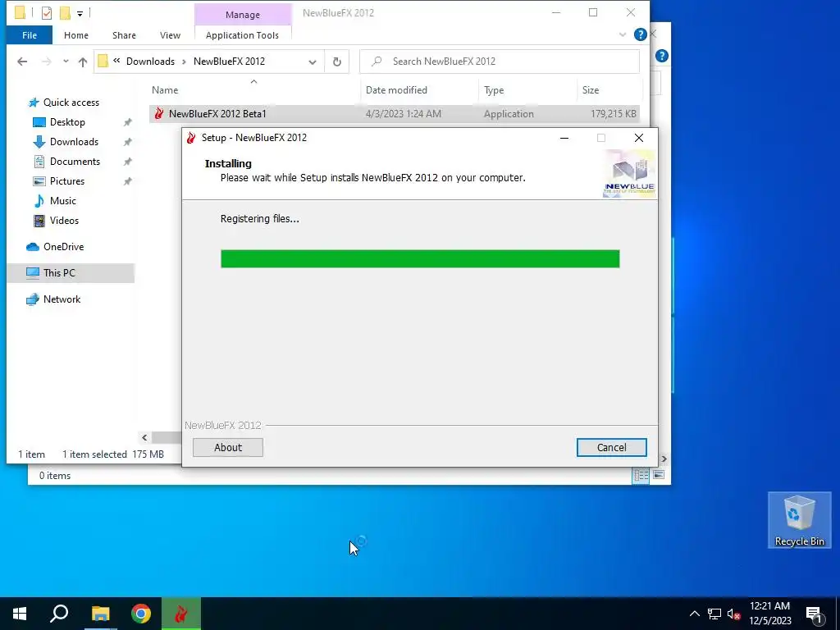Open the Share ribbon tab
This screenshot has height=630, width=840.
[124, 35]
